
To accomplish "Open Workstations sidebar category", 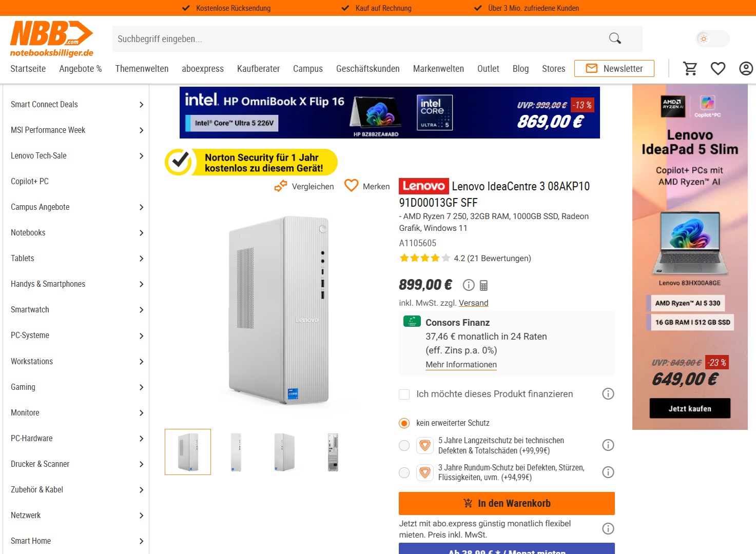I will pyautogui.click(x=32, y=362).
